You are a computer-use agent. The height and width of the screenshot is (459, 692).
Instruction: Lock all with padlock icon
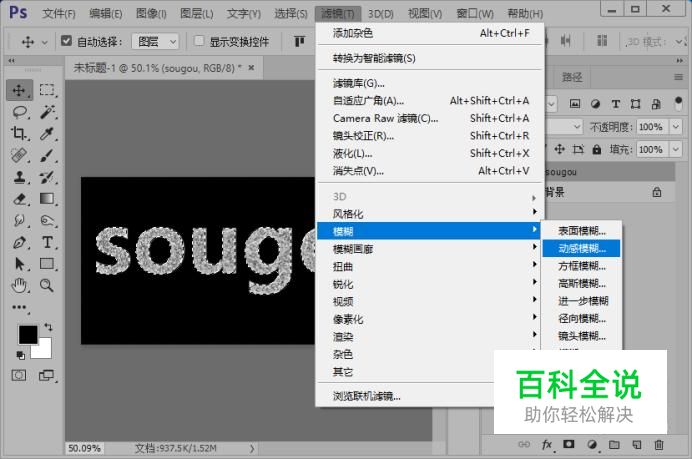597,150
